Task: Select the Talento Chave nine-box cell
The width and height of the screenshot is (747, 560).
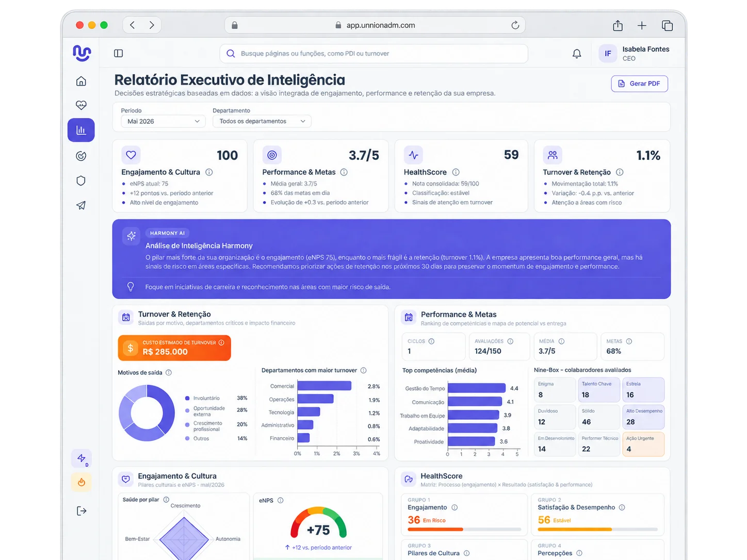Action: pos(598,390)
